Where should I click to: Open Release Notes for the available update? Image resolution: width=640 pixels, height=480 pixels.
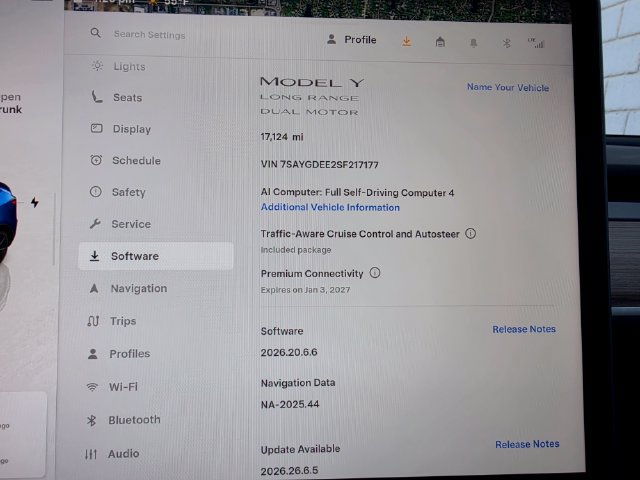click(527, 444)
